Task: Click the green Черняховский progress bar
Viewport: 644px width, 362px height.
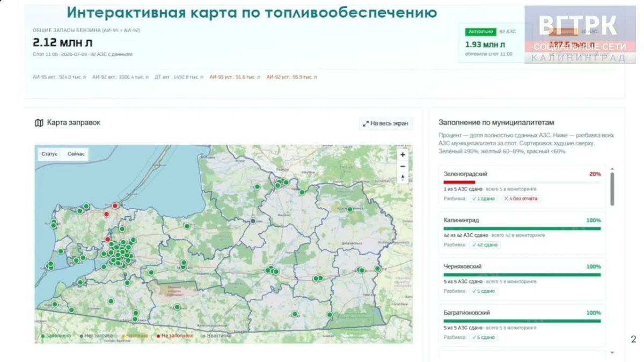Action: pos(522,275)
